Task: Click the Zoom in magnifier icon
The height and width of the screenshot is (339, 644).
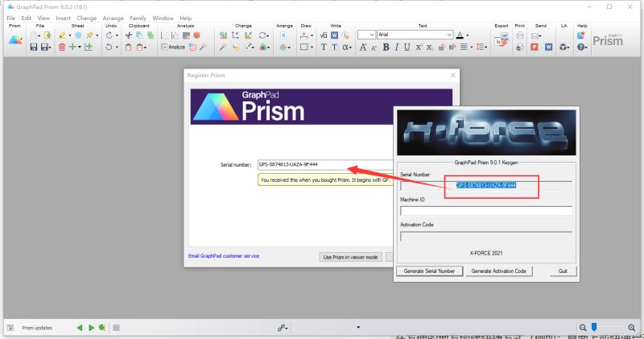Action: pos(632,328)
